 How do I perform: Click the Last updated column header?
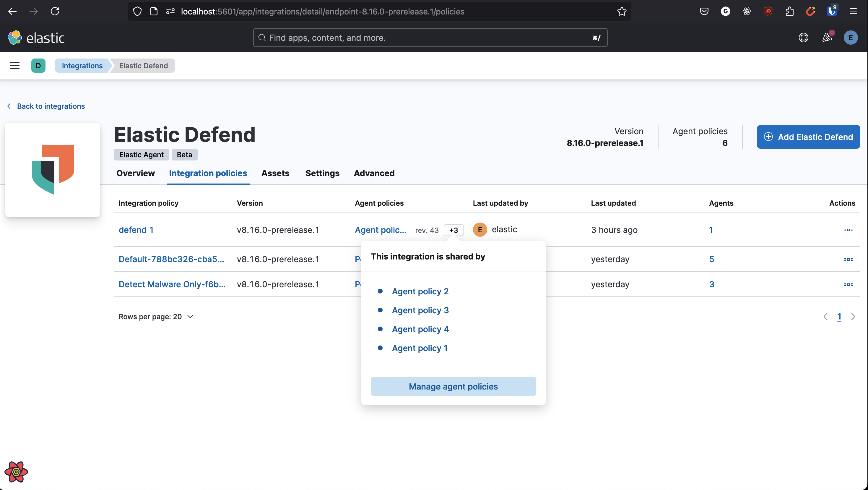613,203
